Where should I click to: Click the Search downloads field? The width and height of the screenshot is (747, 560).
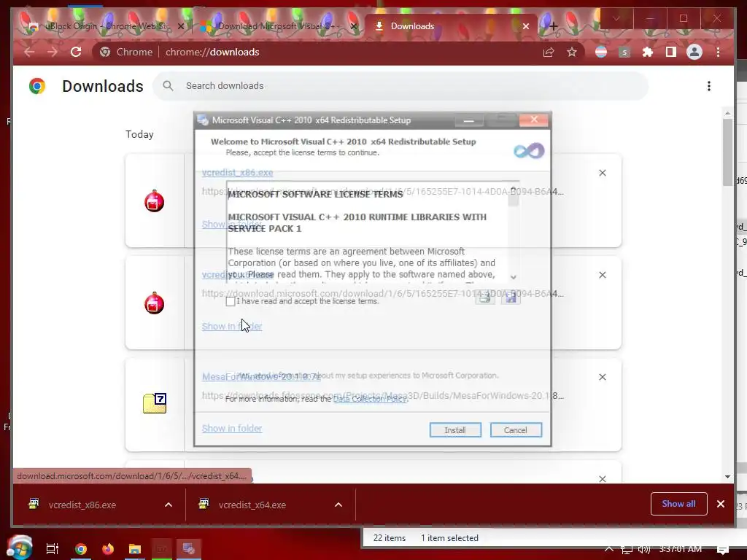click(400, 86)
